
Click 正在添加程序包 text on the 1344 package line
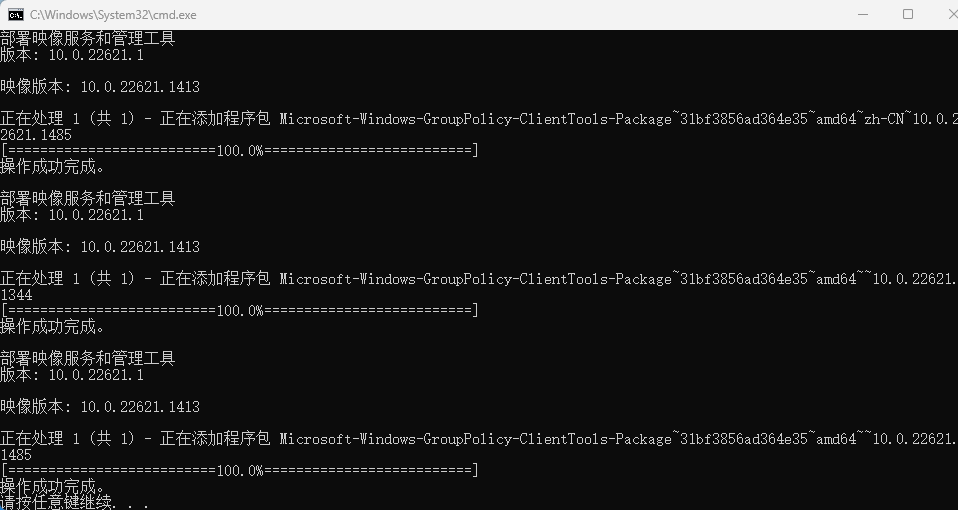pos(215,279)
